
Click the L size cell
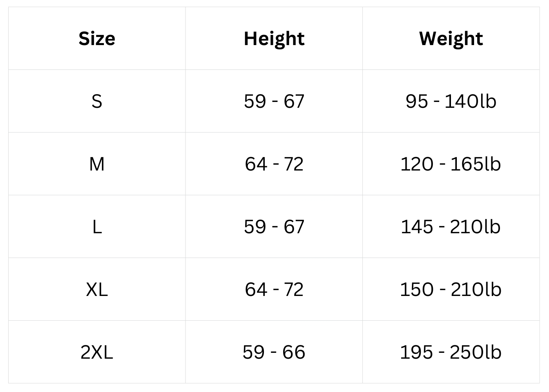[97, 227]
